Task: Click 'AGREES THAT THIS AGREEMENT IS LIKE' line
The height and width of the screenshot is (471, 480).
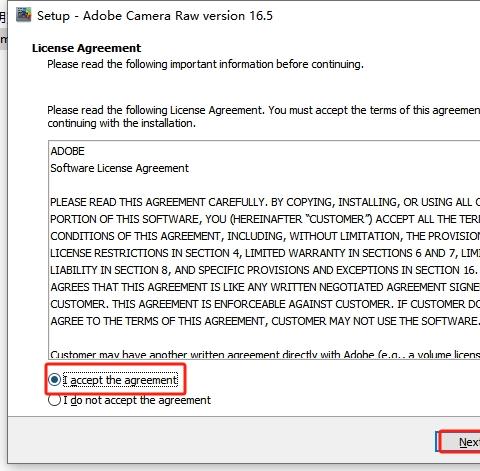Action: click(265, 287)
